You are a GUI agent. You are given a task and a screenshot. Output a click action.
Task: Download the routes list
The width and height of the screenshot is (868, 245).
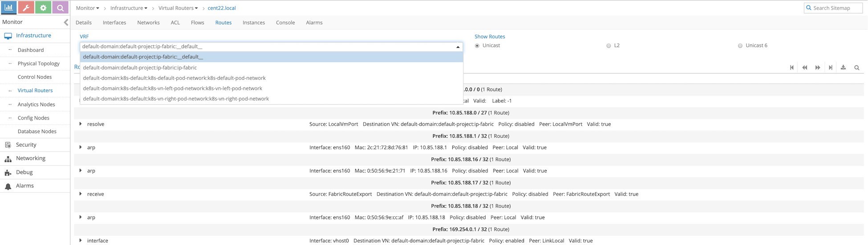coord(843,68)
